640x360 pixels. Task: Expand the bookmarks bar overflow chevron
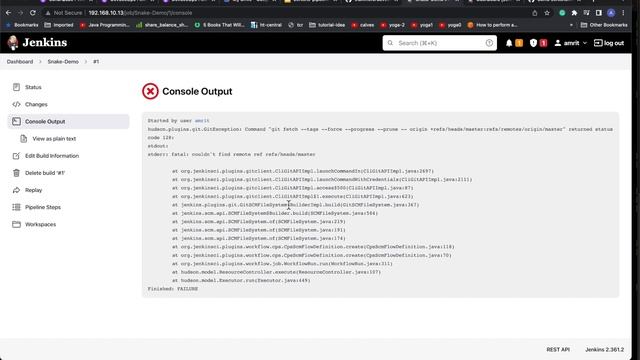coord(571,25)
